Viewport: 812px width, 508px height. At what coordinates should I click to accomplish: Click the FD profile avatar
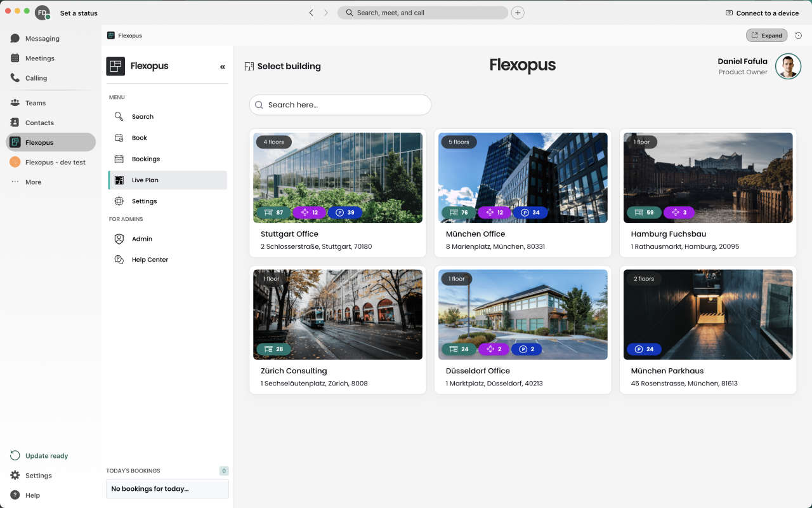tap(43, 13)
